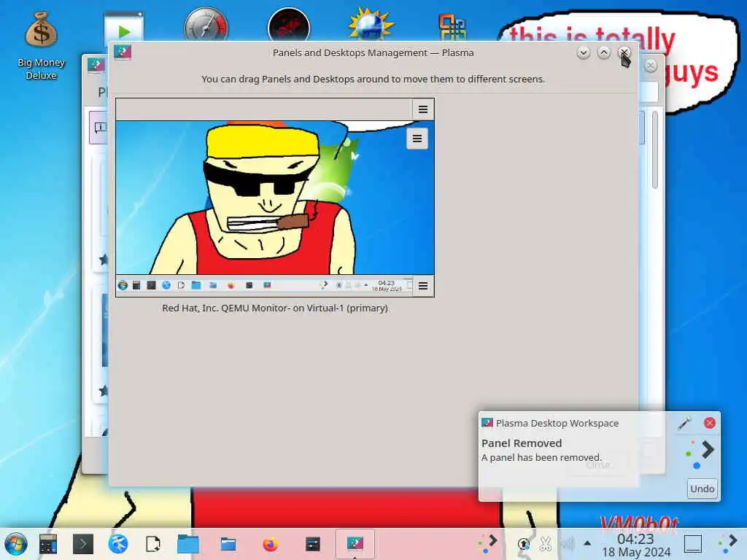Launch Firefox from the taskbar
The height and width of the screenshot is (560, 747).
point(270,544)
